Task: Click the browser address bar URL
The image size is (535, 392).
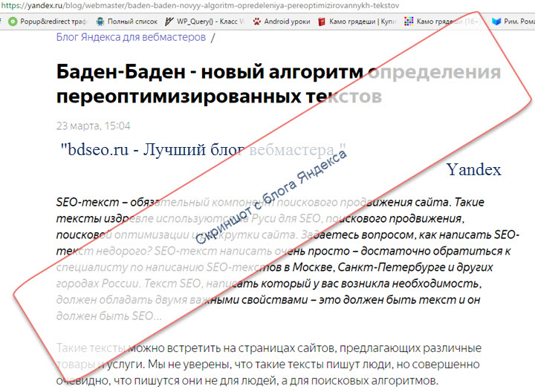Action: 200,6
